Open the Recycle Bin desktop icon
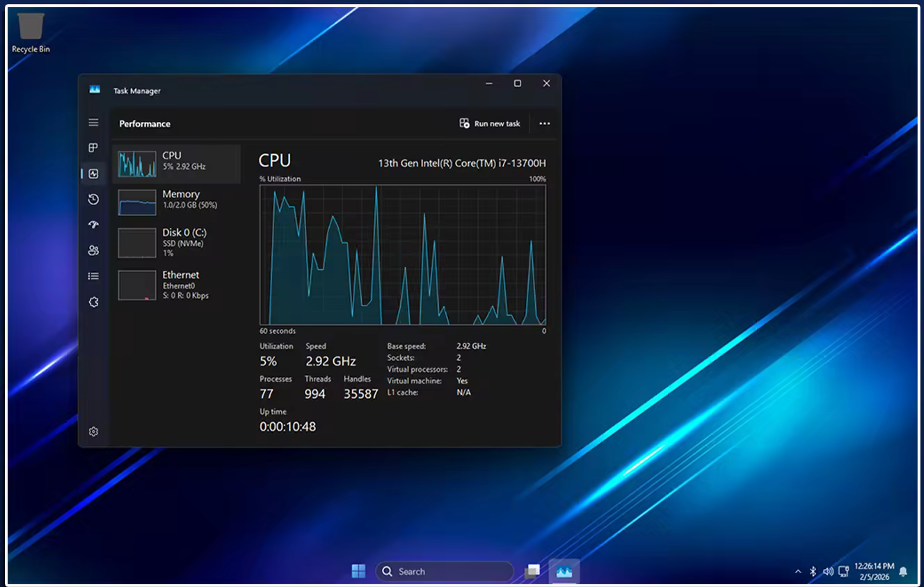The height and width of the screenshot is (587, 924). [31, 33]
